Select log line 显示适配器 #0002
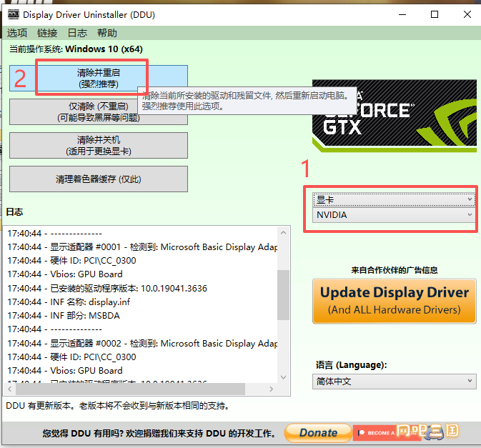Viewport: 481px width, 448px height. click(142, 344)
